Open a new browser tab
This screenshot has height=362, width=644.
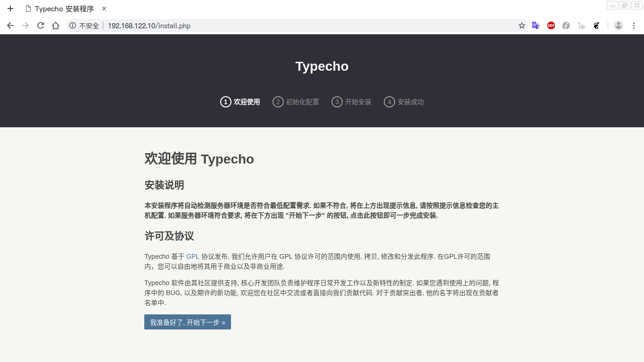(x=10, y=8)
